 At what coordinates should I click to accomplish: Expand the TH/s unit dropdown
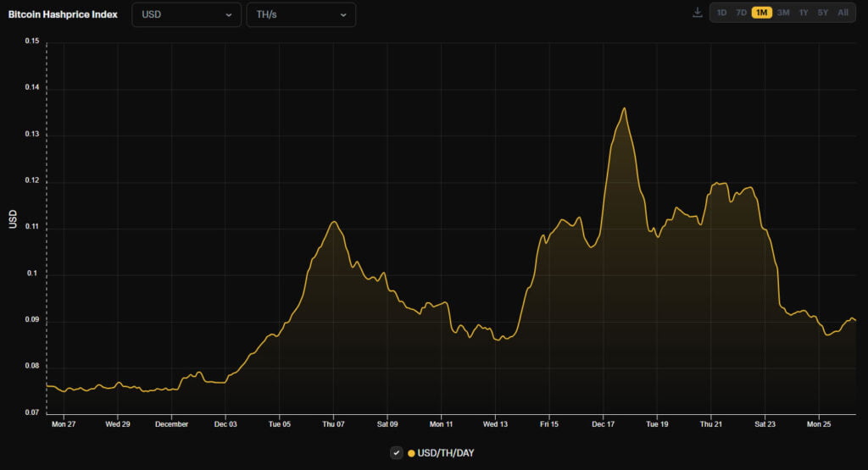click(x=301, y=14)
